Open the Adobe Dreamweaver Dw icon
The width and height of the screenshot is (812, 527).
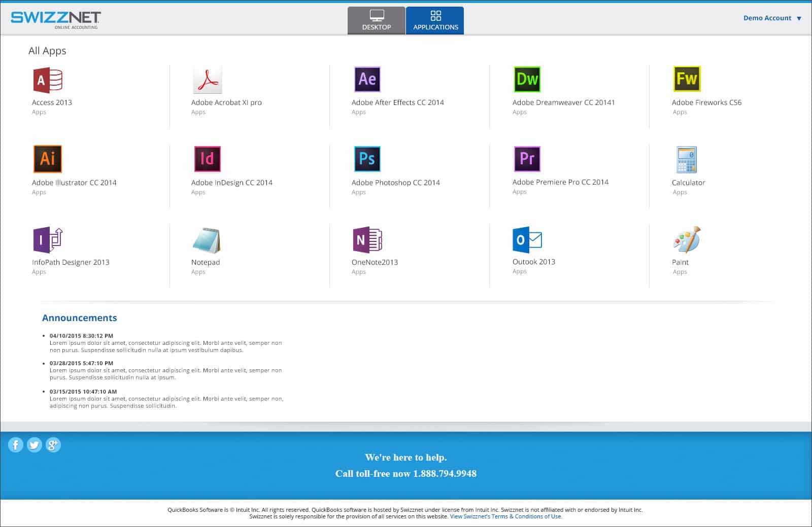527,79
